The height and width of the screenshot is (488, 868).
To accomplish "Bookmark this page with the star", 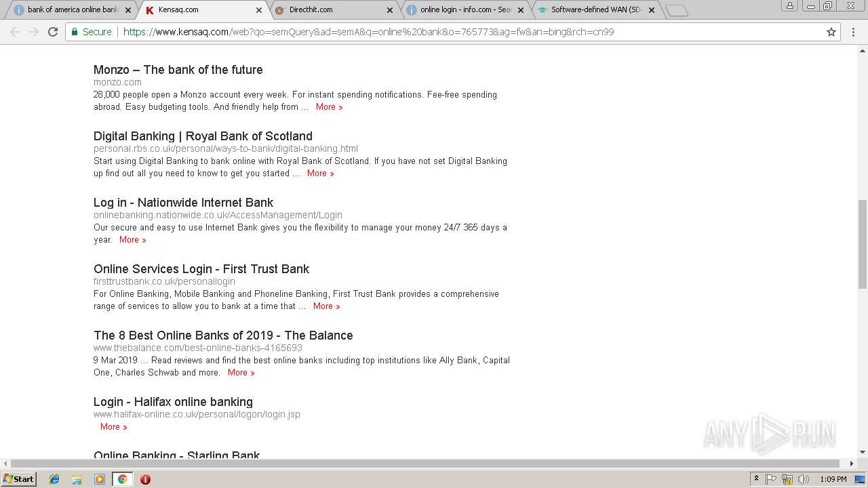I will tap(831, 32).
